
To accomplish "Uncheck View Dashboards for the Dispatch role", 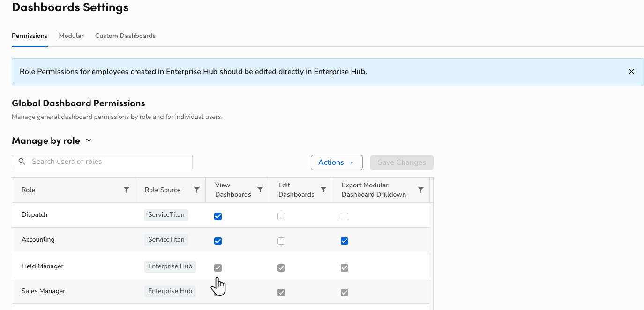I will (218, 216).
